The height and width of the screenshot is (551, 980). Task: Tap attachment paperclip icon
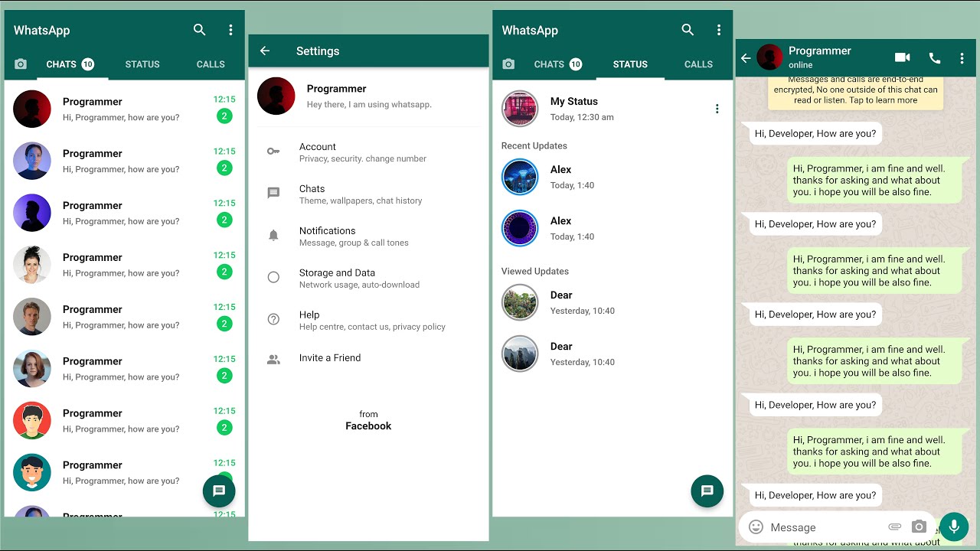(894, 527)
